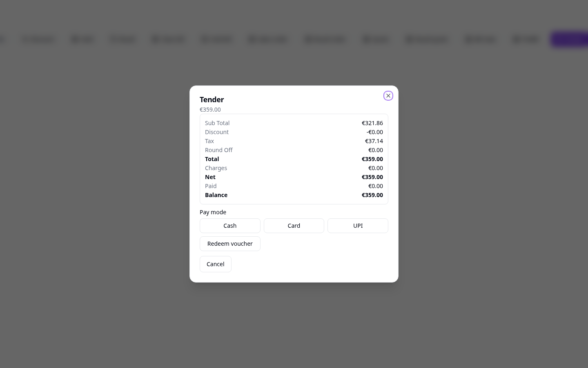Close the Tender dialog with the X icon
This screenshot has height=368, width=588.
point(388,96)
